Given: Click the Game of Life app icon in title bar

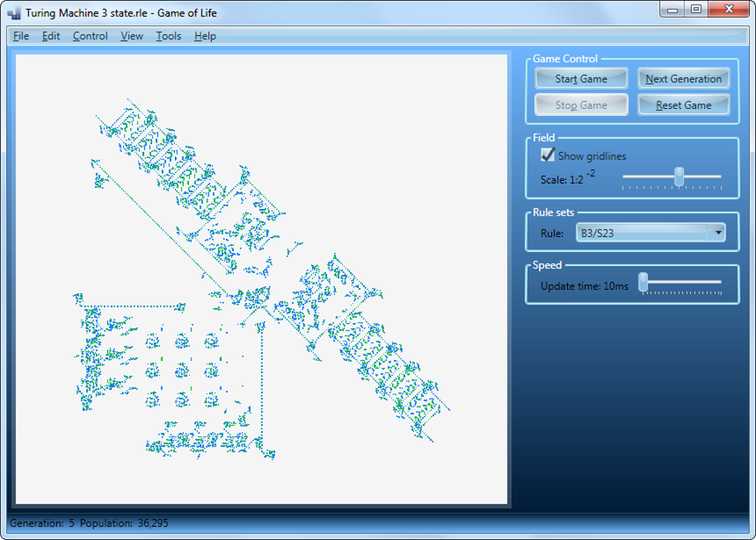Looking at the screenshot, I should pyautogui.click(x=14, y=13).
